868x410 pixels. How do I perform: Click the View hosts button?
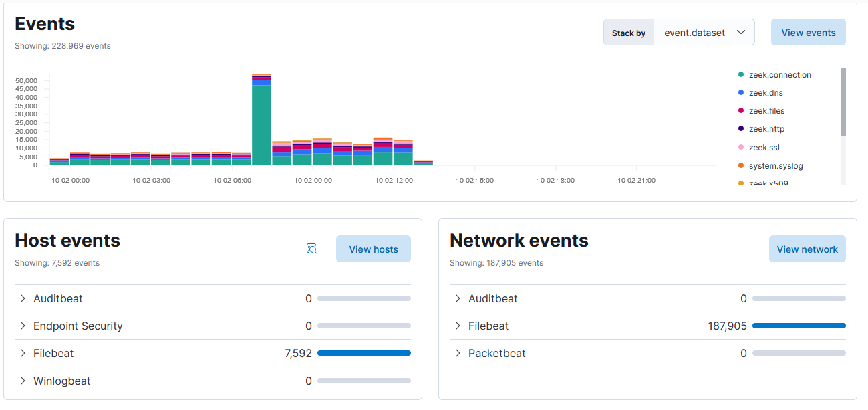(373, 249)
